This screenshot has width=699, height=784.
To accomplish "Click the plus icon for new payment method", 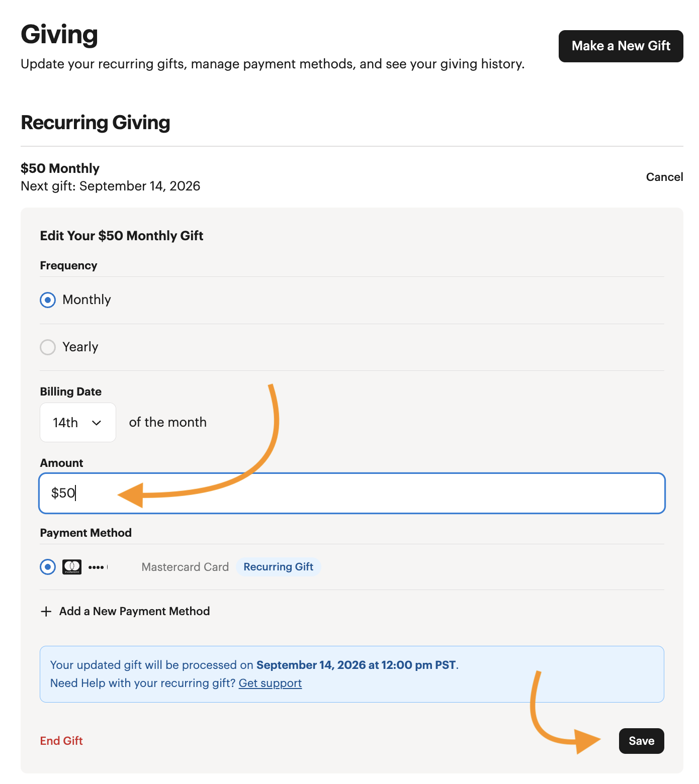I will [x=46, y=611].
